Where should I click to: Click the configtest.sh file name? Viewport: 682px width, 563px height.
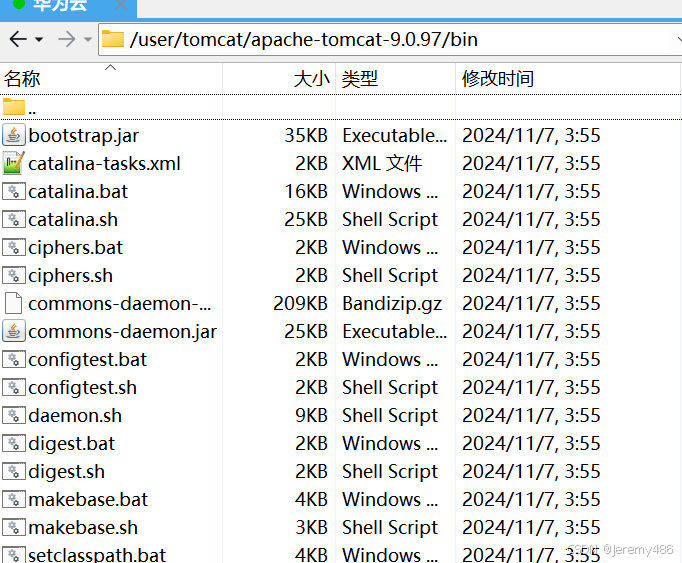[83, 388]
